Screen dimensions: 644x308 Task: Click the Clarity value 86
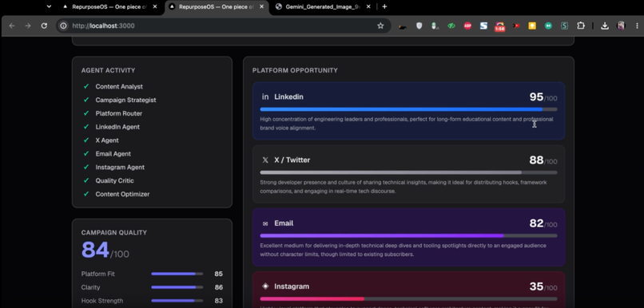218,287
